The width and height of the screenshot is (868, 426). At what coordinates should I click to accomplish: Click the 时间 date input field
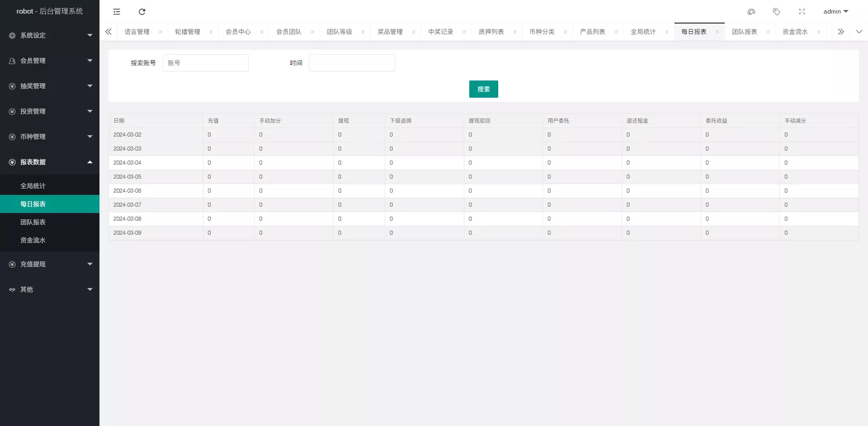(x=352, y=63)
